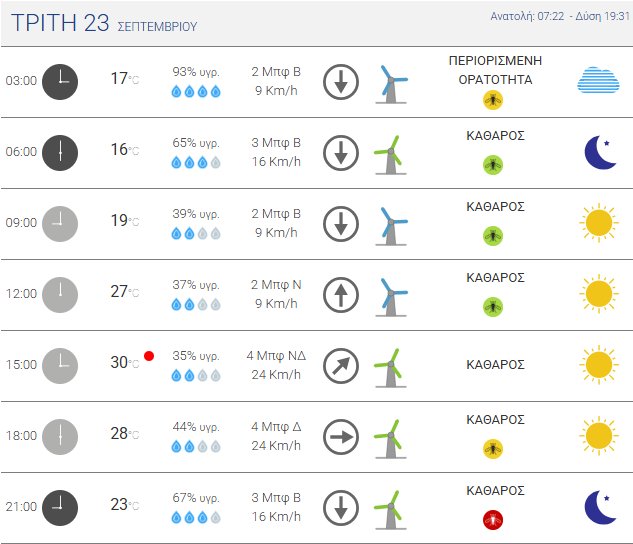Click the eastward wind arrow at 18:00
The width and height of the screenshot is (633, 544).
[x=340, y=436]
